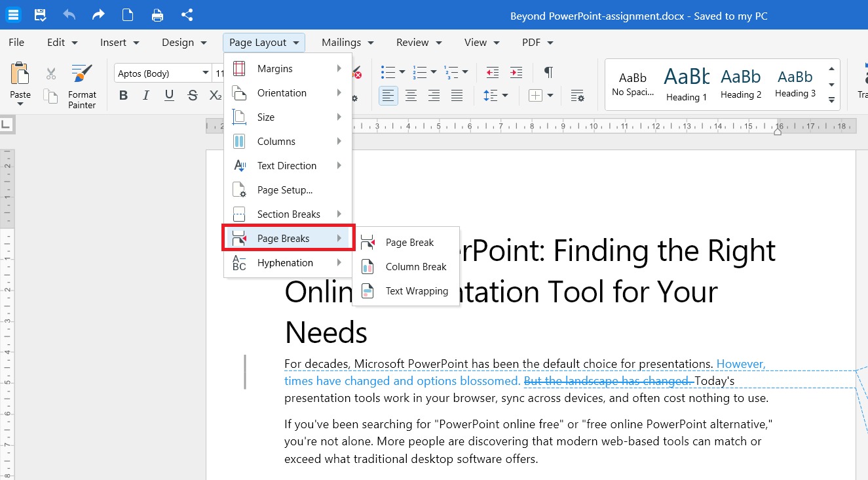Undo the last action
This screenshot has height=480, width=868.
coord(69,14)
